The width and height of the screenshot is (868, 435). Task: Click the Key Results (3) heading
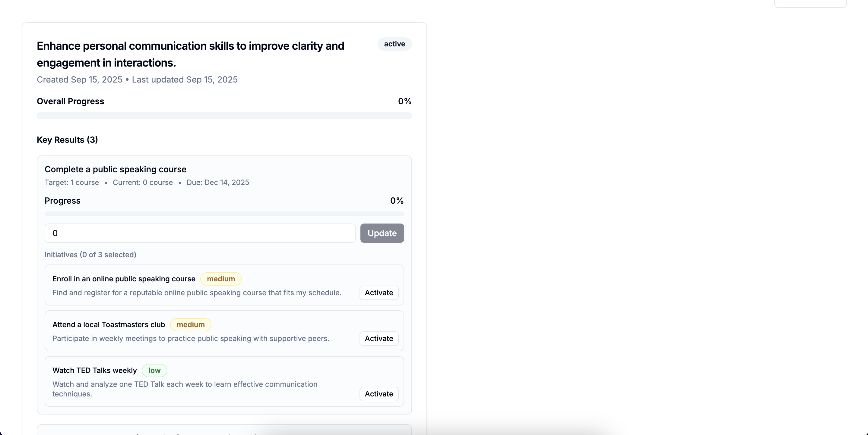click(x=67, y=140)
